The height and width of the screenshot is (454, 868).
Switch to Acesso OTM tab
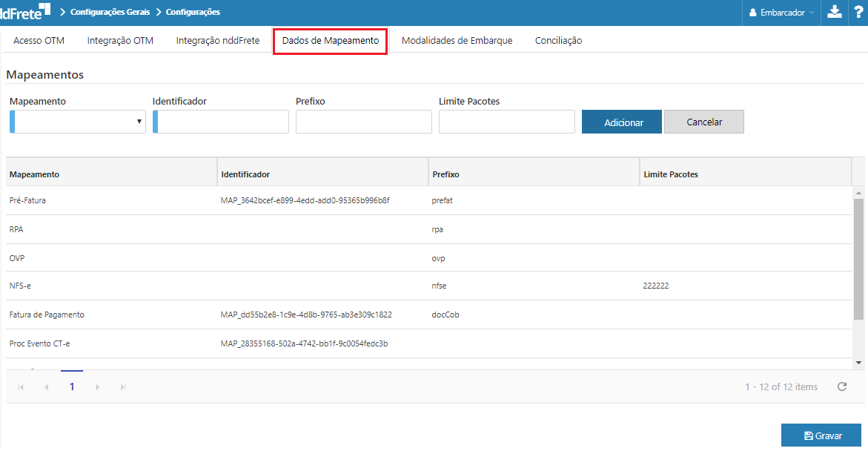coord(39,41)
